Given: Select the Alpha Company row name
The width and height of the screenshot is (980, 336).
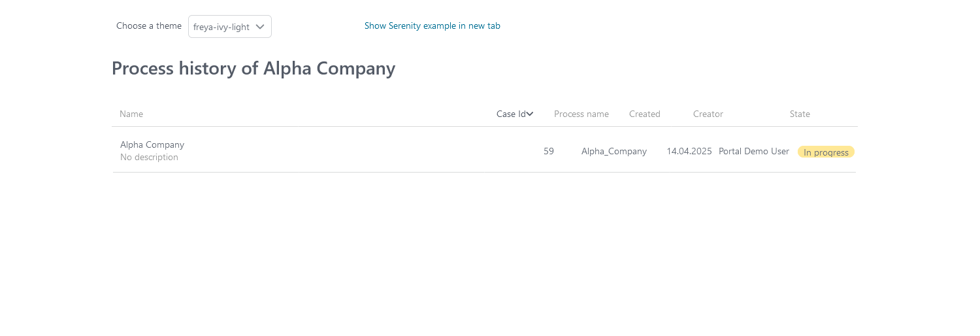Looking at the screenshot, I should point(152,144).
